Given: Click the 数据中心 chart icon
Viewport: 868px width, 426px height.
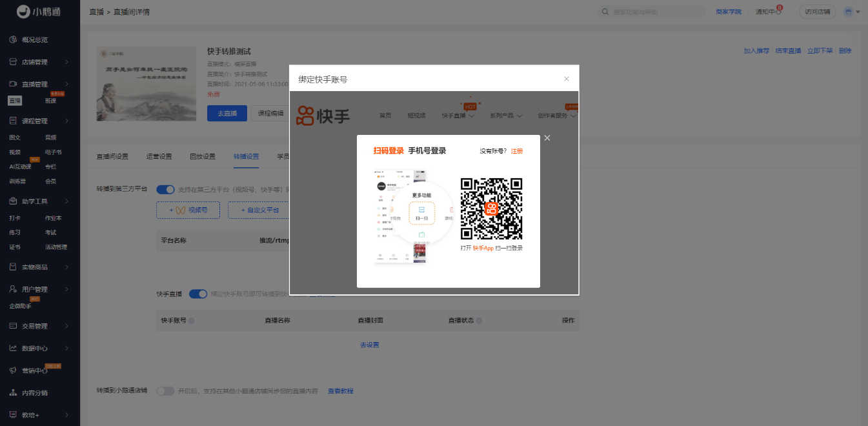Looking at the screenshot, I should tap(13, 348).
